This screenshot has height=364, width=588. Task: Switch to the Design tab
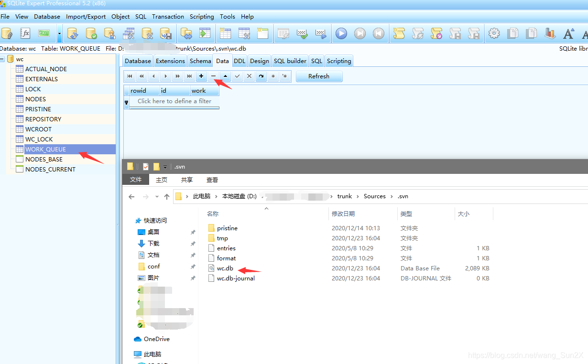[x=260, y=61]
